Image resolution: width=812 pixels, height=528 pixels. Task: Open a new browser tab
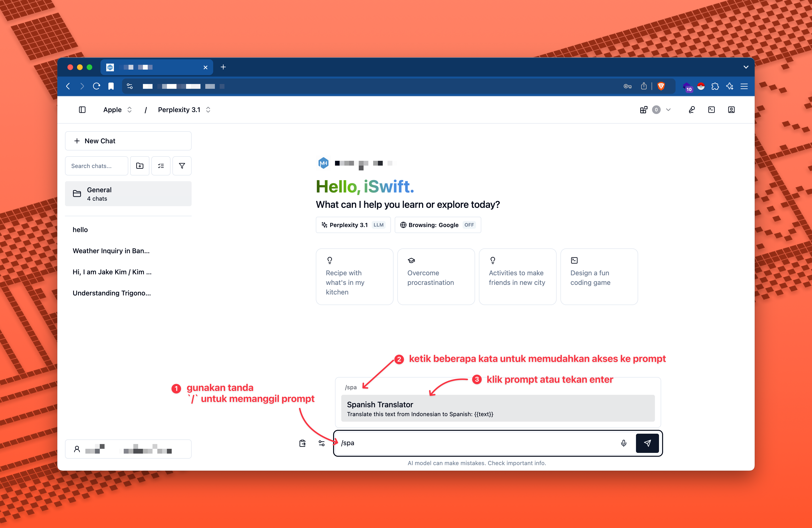(223, 67)
